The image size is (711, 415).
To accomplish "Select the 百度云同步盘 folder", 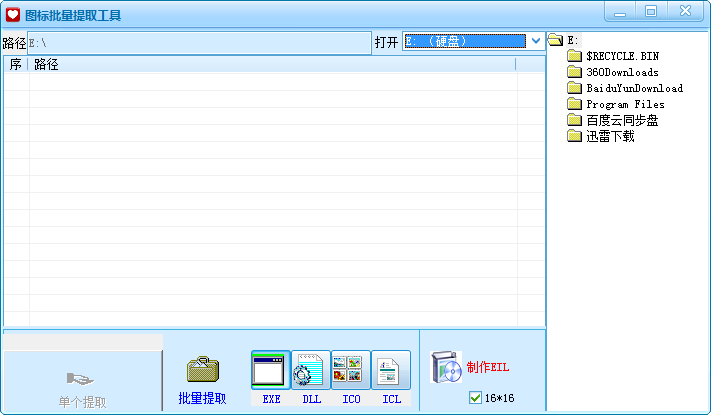I will tap(622, 120).
